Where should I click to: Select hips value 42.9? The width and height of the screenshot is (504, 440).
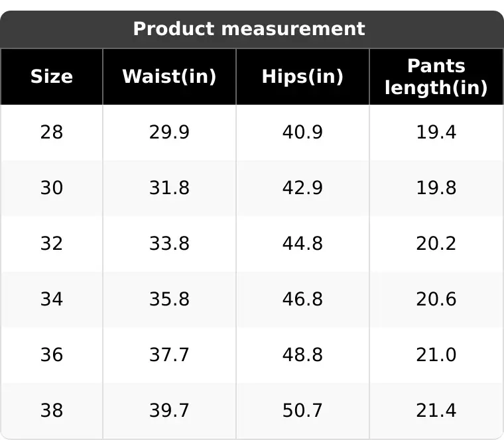302,188
